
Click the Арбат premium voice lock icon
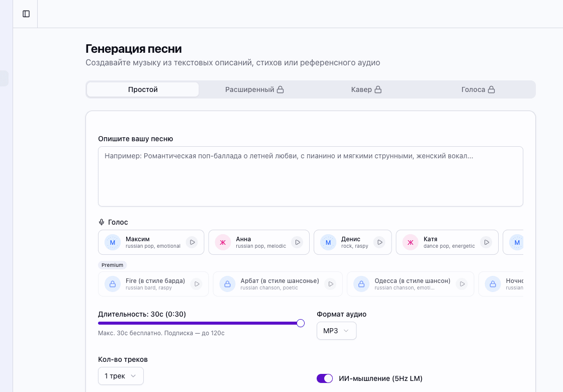click(x=227, y=284)
